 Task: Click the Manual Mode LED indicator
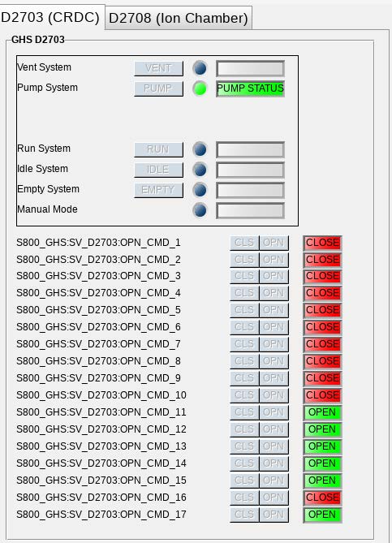pos(200,210)
